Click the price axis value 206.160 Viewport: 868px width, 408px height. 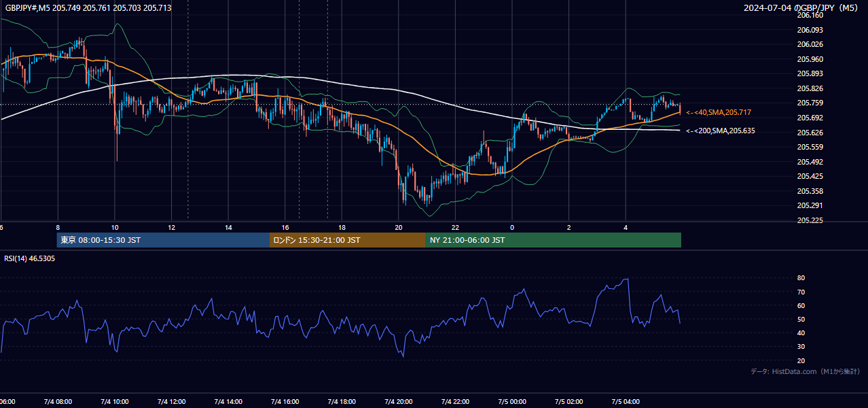click(x=810, y=15)
